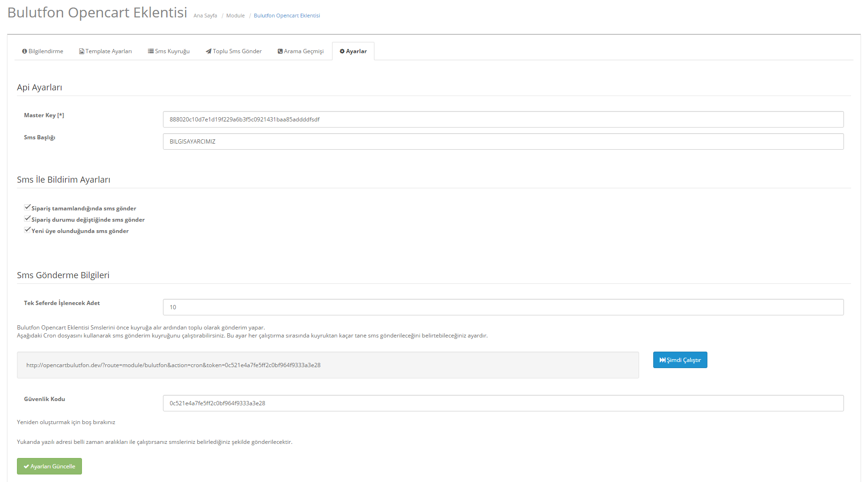Click the Sms Başlığı input field
The height and width of the screenshot is (482, 868).
pyautogui.click(x=503, y=142)
